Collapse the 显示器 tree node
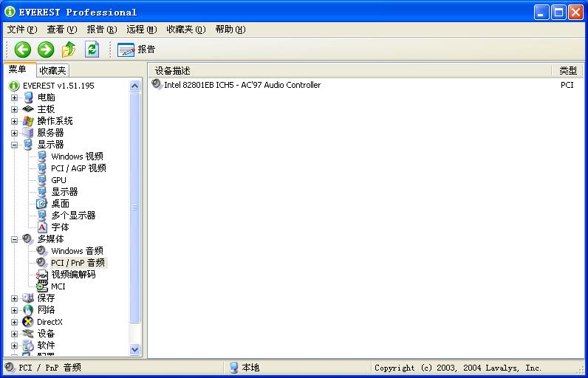This screenshot has height=378, width=588. (14, 145)
